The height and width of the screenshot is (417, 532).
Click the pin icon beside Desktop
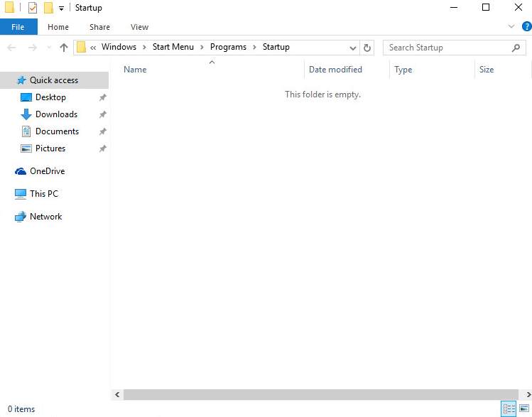[x=102, y=98]
